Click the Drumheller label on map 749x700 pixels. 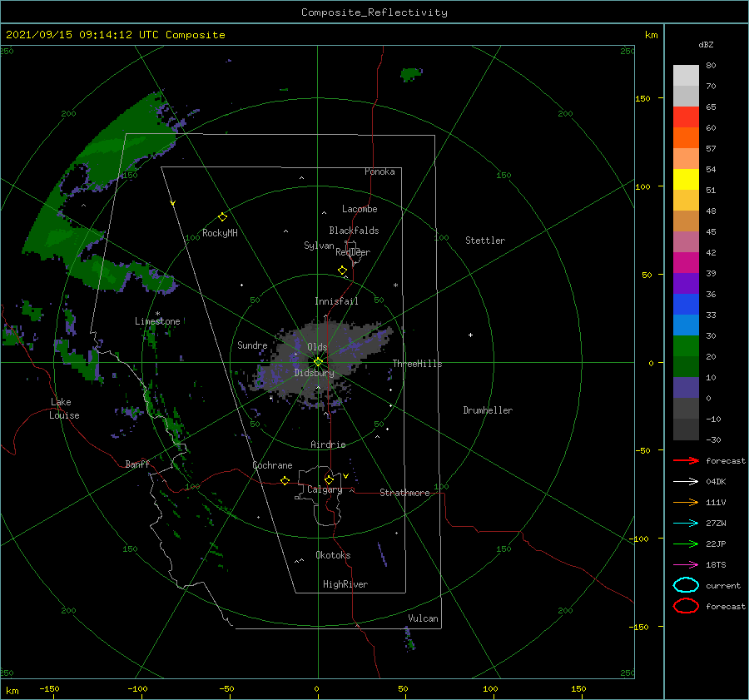pos(488,410)
